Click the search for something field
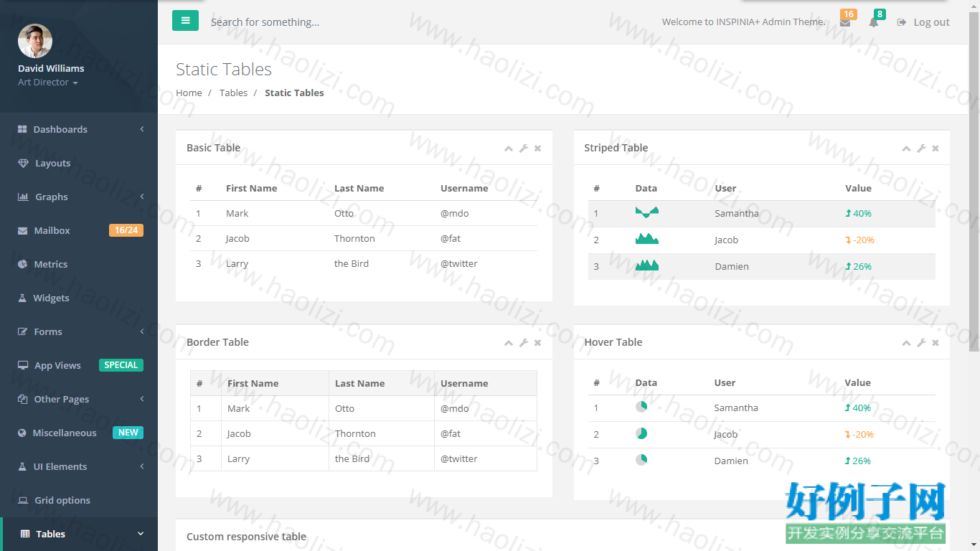The image size is (980, 551). 265,22
